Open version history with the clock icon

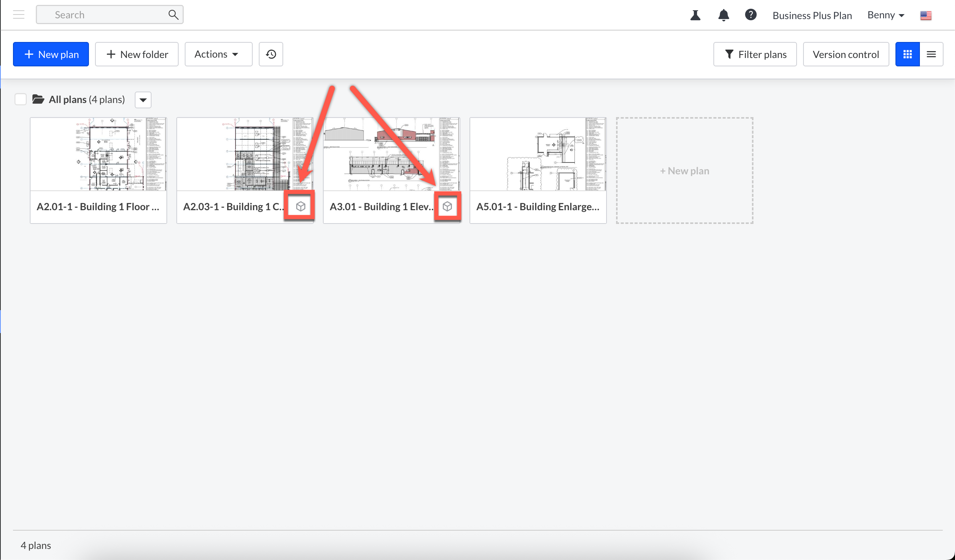(271, 54)
